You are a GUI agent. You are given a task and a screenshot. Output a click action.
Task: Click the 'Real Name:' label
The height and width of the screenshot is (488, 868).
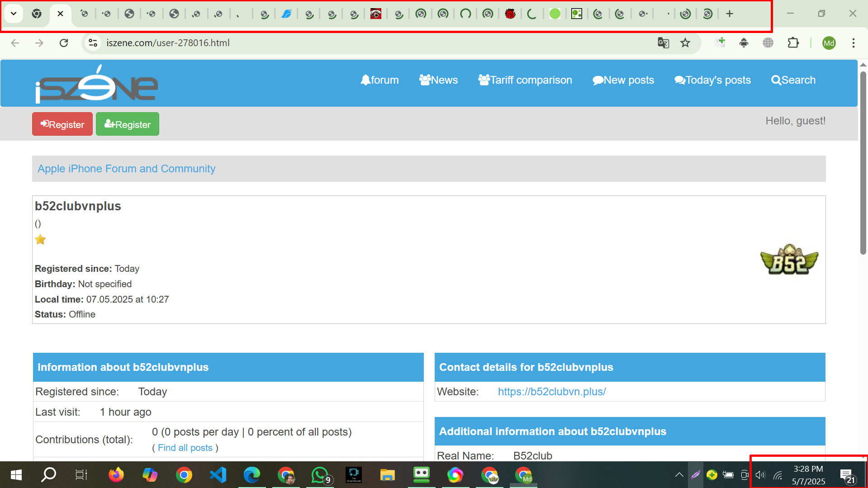tap(465, 455)
